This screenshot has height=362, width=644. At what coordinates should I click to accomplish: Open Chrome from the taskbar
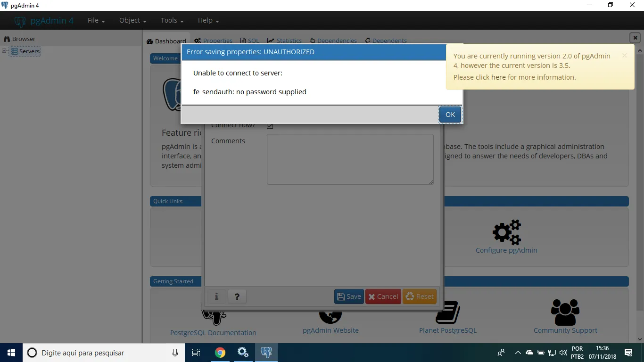click(x=220, y=353)
